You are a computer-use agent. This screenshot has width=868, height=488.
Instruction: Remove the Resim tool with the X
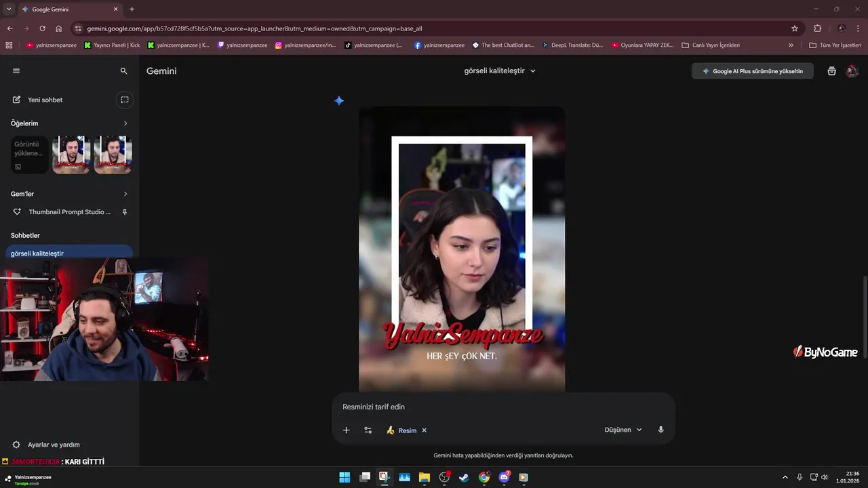pyautogui.click(x=425, y=430)
